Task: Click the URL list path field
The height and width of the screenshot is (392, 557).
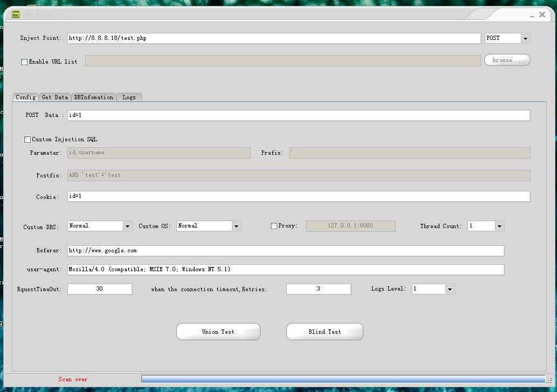Action: (x=283, y=60)
